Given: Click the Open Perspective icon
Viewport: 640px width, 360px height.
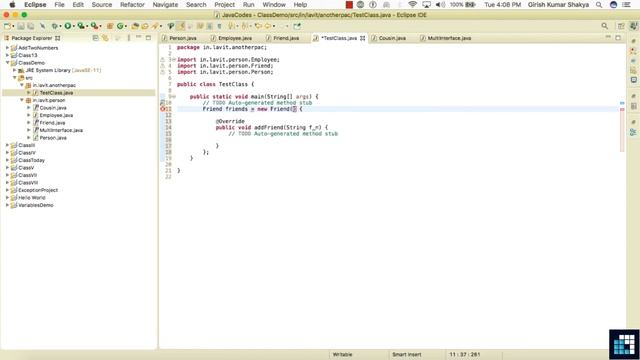Looking at the screenshot, I should coord(621,26).
